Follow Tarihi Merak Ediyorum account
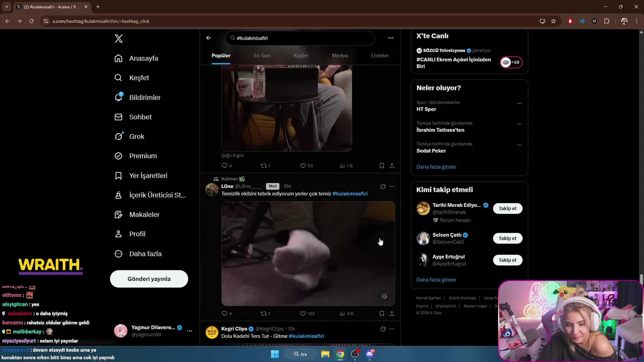644x362 pixels. [x=508, y=208]
